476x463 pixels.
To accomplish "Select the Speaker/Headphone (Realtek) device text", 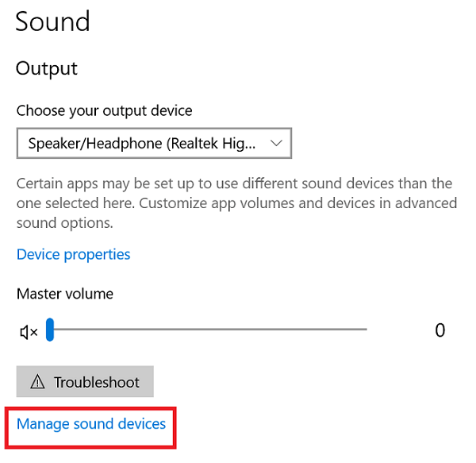I will point(142,144).
